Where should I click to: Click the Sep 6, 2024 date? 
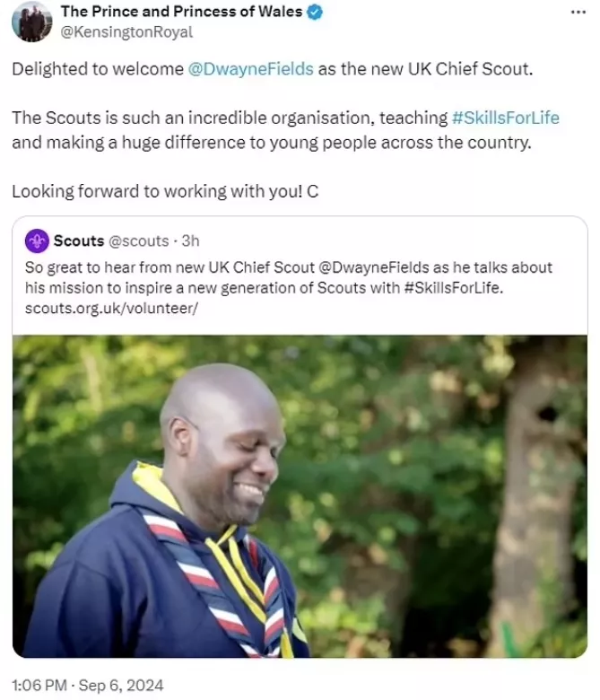point(121,686)
